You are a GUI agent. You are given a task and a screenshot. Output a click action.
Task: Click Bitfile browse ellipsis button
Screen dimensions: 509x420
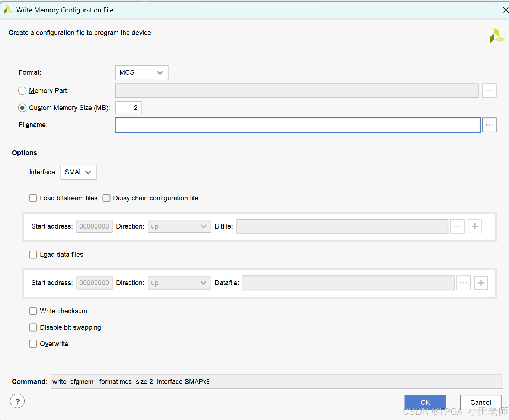[x=457, y=226]
